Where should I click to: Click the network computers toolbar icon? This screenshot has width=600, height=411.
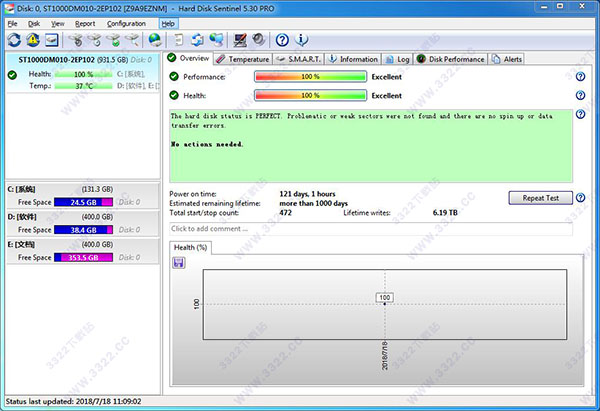pos(216,40)
